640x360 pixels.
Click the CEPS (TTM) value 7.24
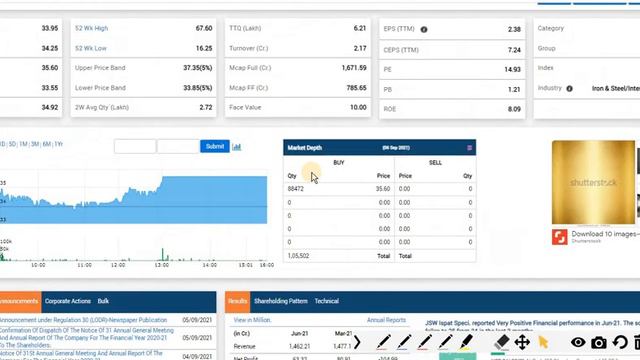click(x=514, y=50)
